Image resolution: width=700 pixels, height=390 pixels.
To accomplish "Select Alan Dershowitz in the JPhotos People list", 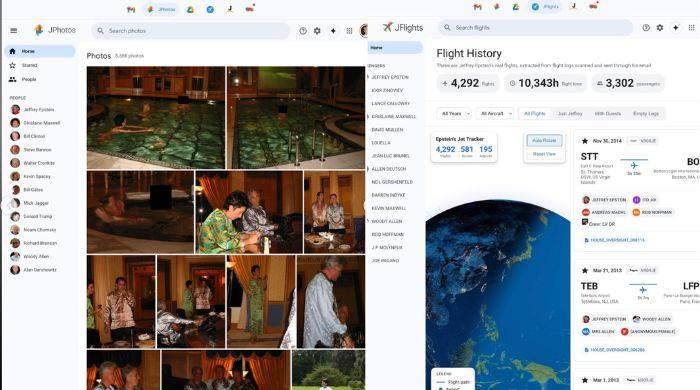I will [34, 270].
